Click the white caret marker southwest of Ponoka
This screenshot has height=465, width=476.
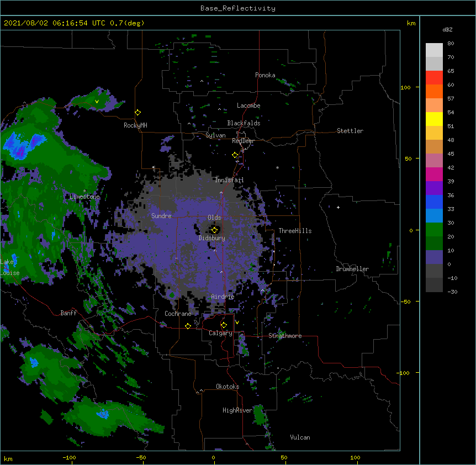(x=202, y=81)
